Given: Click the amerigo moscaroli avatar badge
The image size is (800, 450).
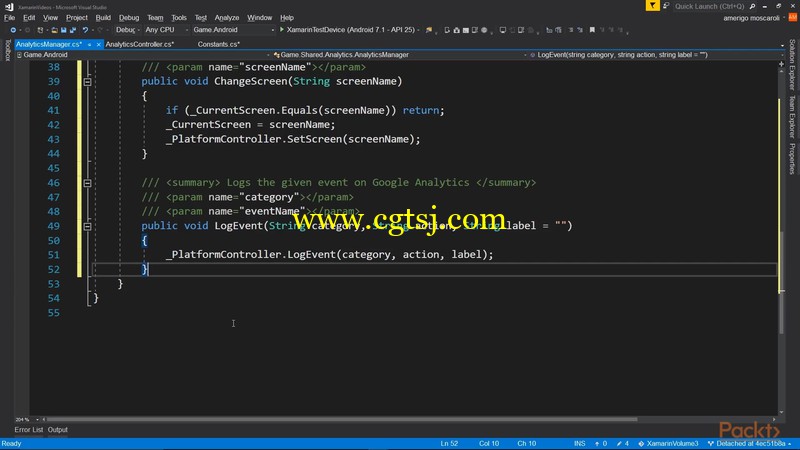Looking at the screenshot, I should pyautogui.click(x=792, y=18).
